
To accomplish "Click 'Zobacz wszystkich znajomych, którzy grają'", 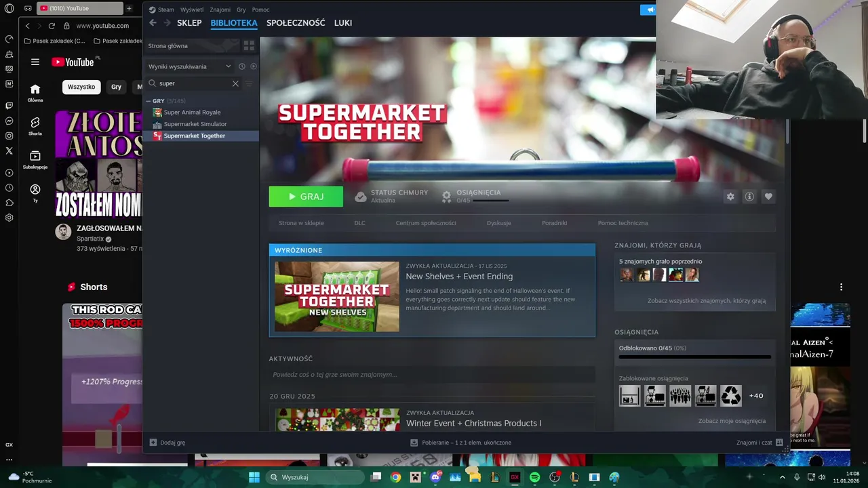I will (x=707, y=301).
